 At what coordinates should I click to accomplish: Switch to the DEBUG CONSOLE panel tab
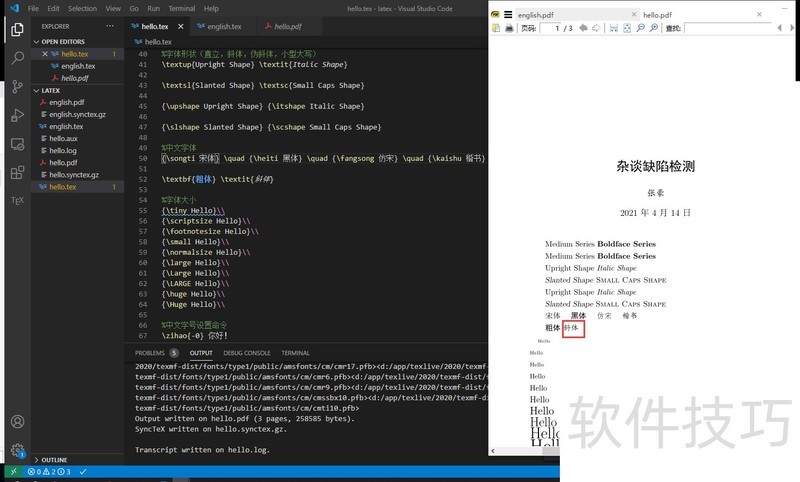click(247, 352)
